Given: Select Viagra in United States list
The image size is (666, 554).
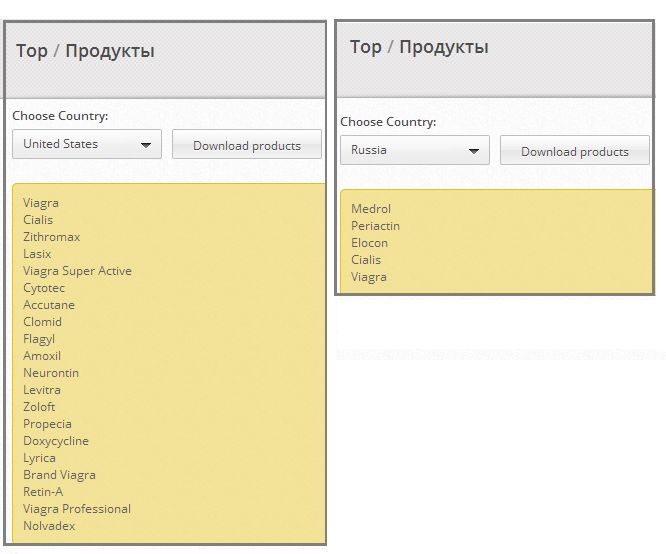Looking at the screenshot, I should click(41, 203).
